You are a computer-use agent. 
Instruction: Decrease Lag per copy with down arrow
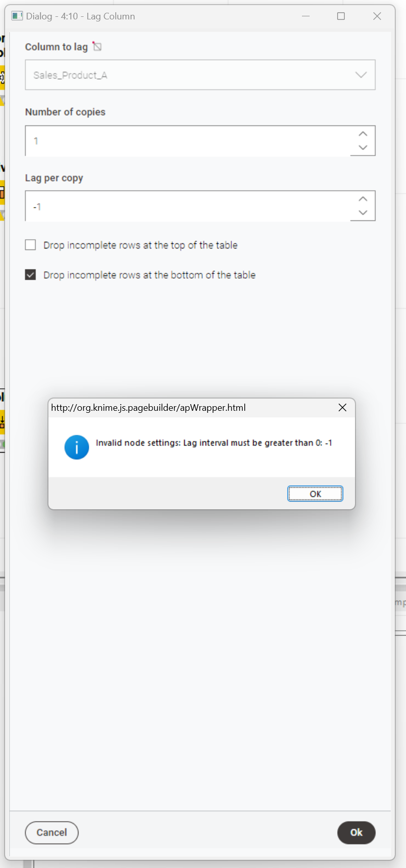click(363, 213)
